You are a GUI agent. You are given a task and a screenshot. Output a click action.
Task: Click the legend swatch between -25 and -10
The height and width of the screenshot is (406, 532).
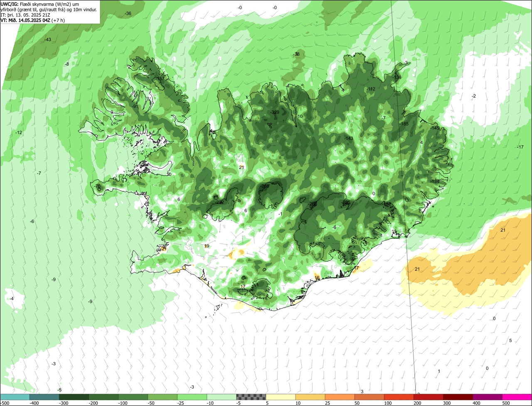click(x=192, y=397)
